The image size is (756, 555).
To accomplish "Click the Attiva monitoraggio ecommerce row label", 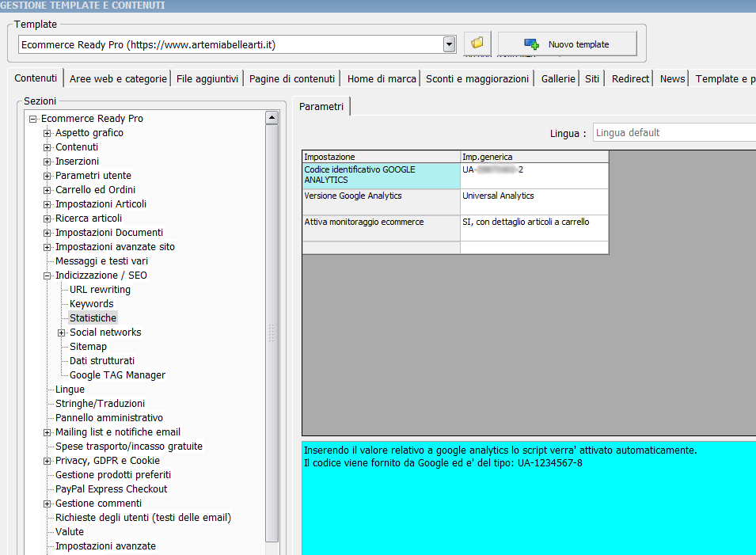I will coord(381,227).
